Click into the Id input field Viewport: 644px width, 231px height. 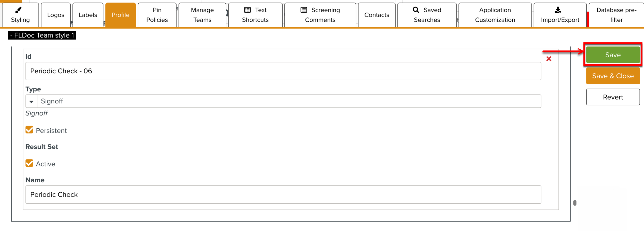pyautogui.click(x=283, y=71)
